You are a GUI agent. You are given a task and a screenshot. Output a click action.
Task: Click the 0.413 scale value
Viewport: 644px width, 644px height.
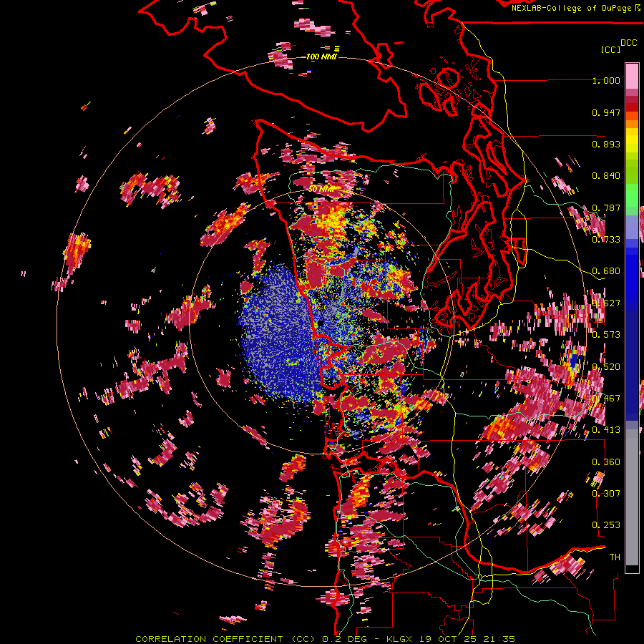(x=606, y=430)
